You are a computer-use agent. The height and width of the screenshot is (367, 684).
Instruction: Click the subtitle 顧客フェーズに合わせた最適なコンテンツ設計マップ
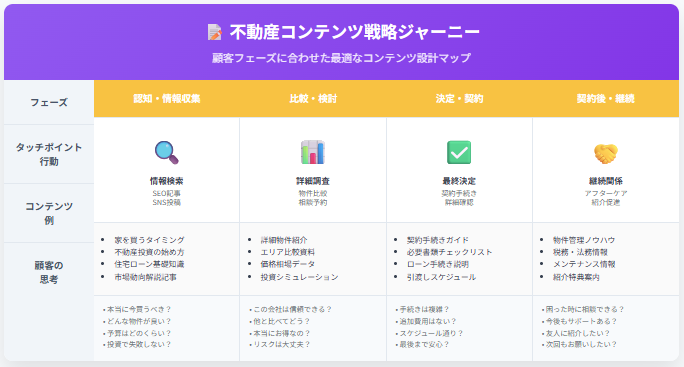tap(341, 58)
